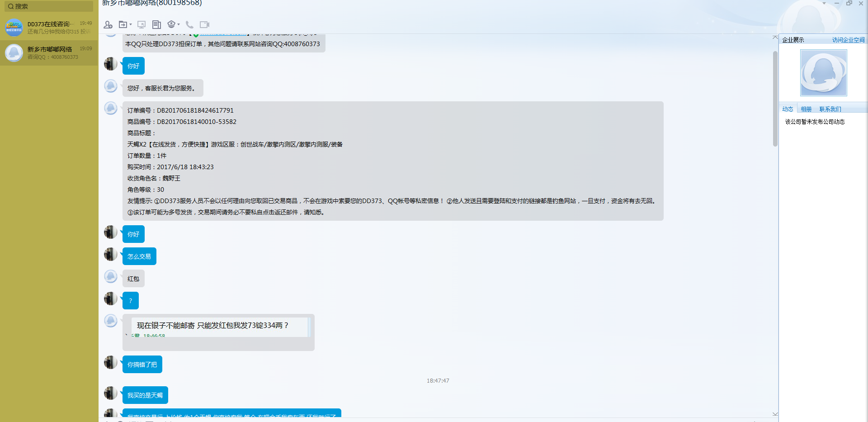Click the send file folder icon
Image resolution: width=868 pixels, height=422 pixels.
click(123, 24)
